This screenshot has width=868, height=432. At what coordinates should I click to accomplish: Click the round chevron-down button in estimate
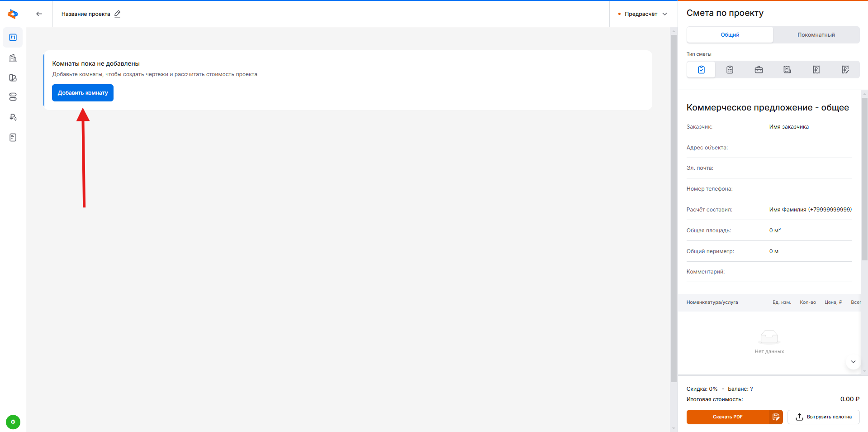(x=853, y=362)
